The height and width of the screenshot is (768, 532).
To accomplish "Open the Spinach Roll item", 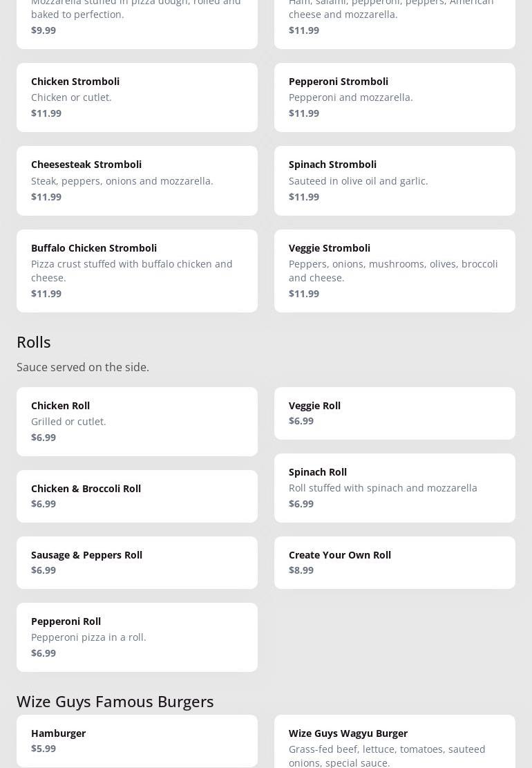I will pyautogui.click(x=395, y=487).
